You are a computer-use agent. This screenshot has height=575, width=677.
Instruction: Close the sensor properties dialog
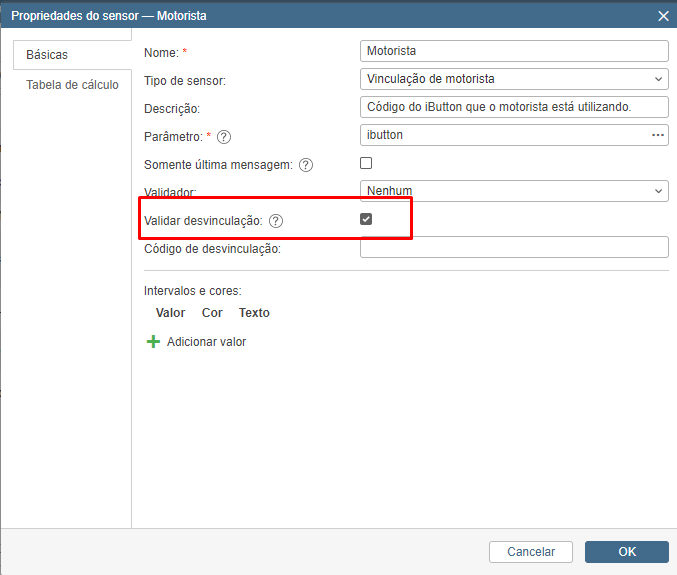coord(662,15)
